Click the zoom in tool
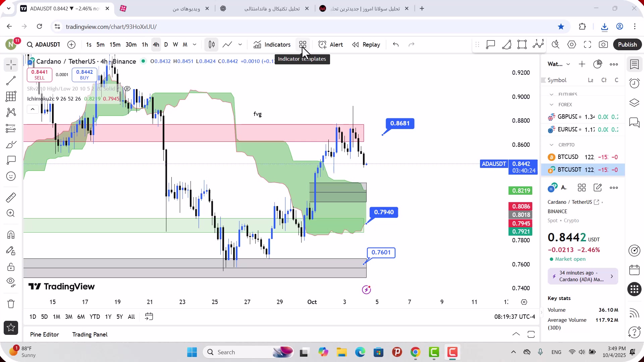The image size is (644, 362). [11, 214]
